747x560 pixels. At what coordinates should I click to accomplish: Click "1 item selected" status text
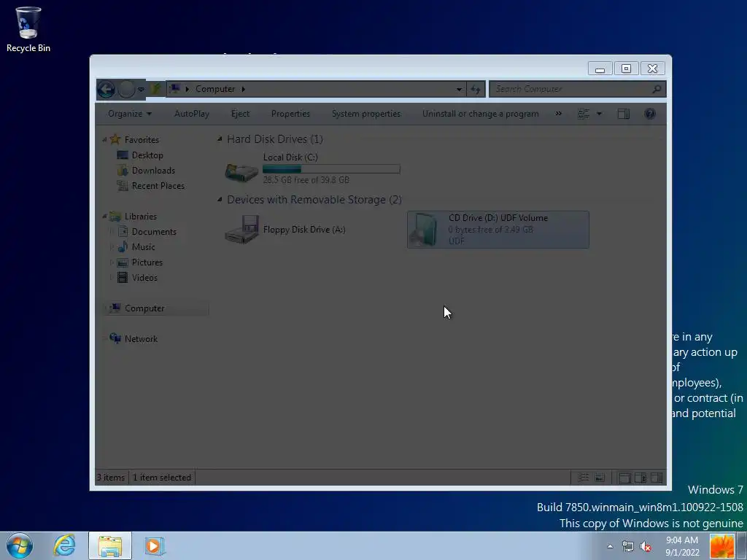click(161, 477)
